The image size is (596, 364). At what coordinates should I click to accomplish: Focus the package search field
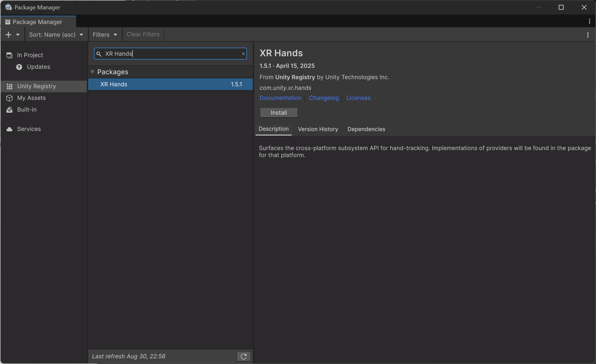pyautogui.click(x=170, y=54)
